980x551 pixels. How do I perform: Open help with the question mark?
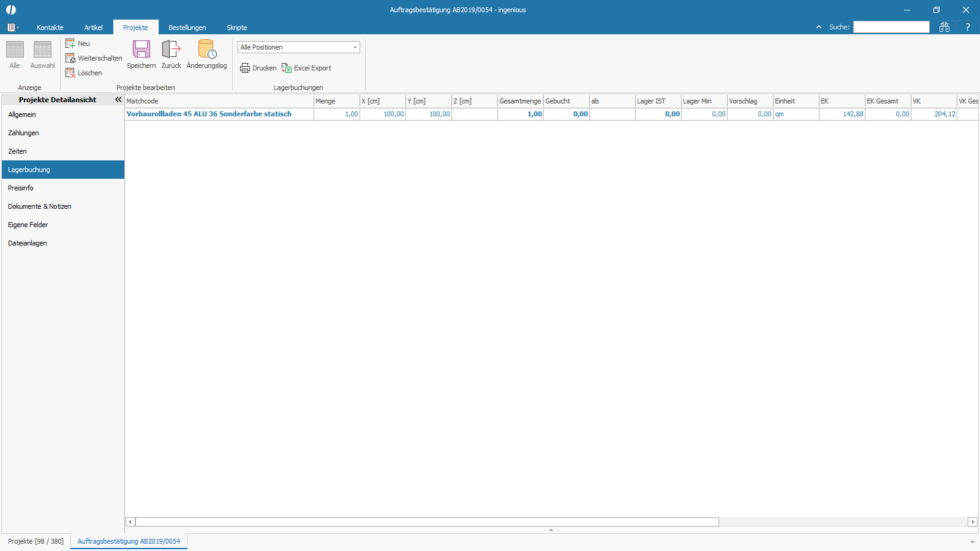click(968, 27)
